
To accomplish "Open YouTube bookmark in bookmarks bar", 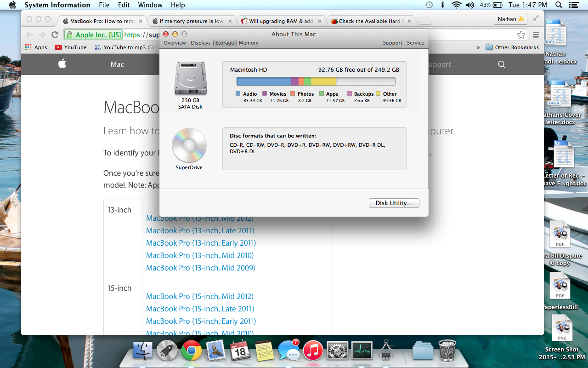I will pos(71,47).
